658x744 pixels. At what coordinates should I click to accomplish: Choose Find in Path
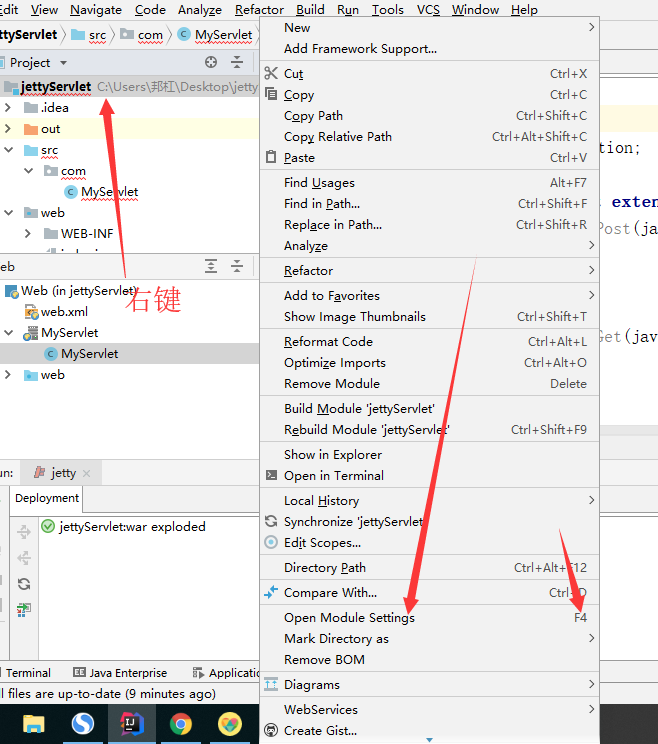pos(429,203)
